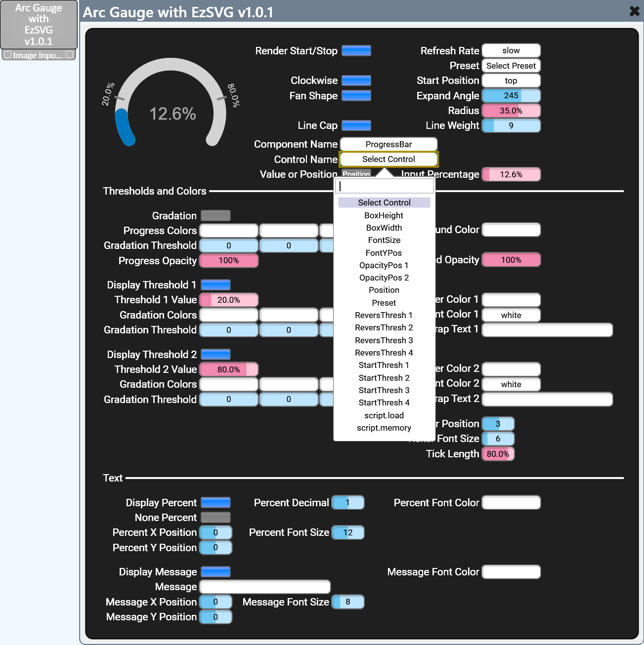The height and width of the screenshot is (645, 644).
Task: Select FontSize in the control list
Action: point(384,240)
